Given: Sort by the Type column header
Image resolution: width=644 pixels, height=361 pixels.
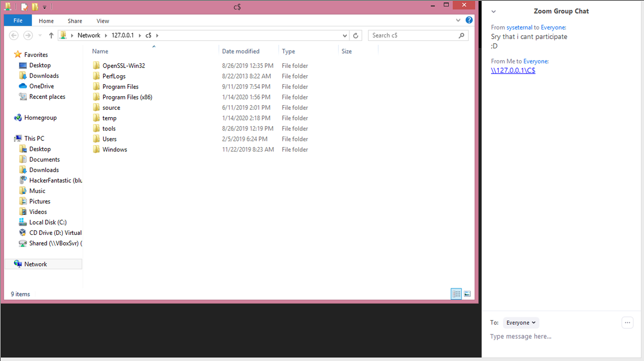Looking at the screenshot, I should tap(288, 52).
